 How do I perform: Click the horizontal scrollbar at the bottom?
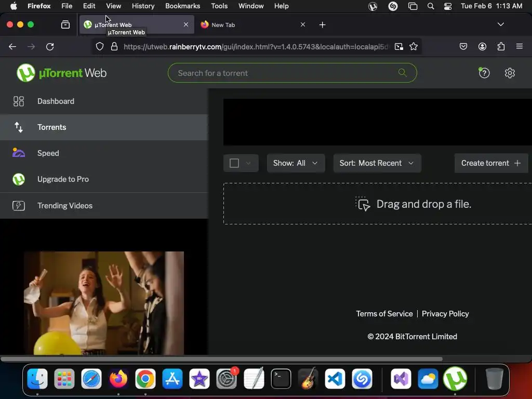pos(221,359)
